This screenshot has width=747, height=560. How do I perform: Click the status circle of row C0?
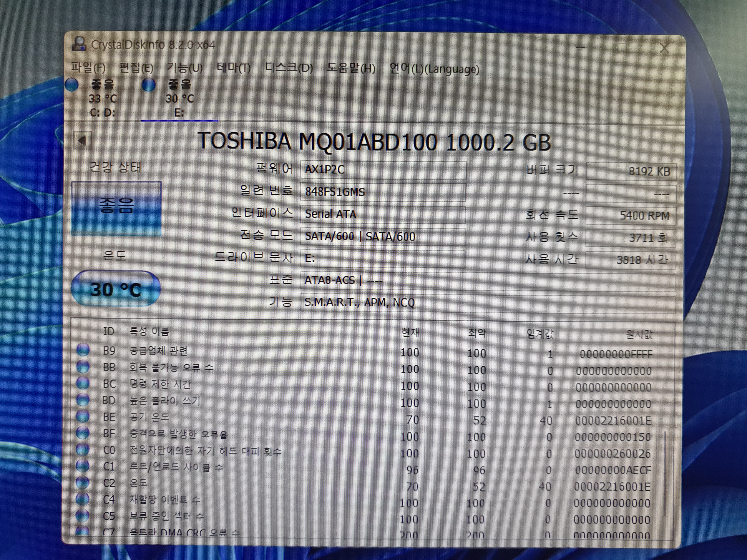click(x=83, y=449)
